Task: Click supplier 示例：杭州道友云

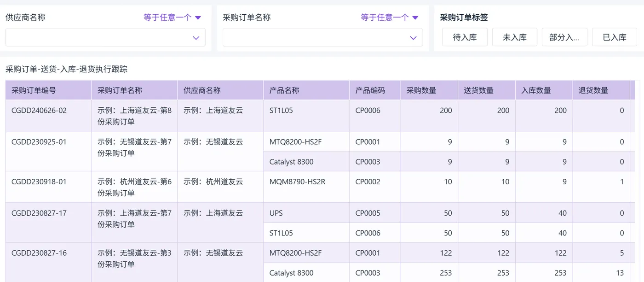Action: coord(213,182)
